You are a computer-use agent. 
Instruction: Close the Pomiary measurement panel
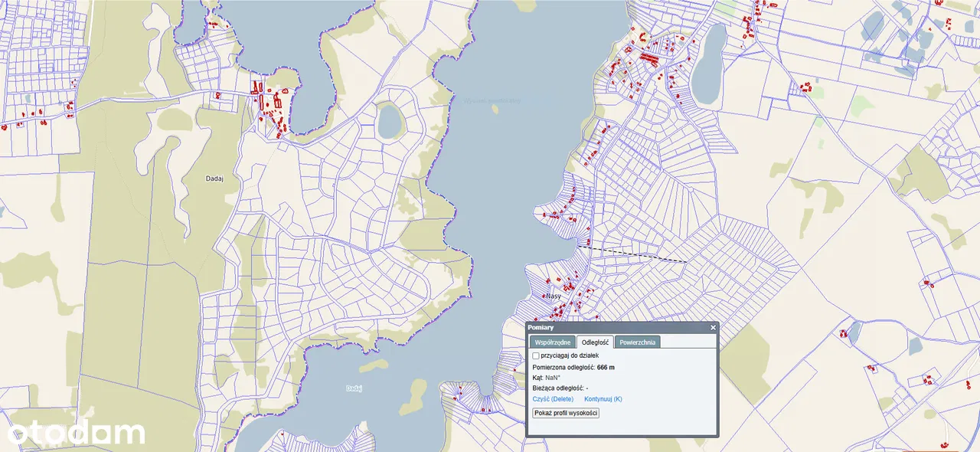(713, 328)
